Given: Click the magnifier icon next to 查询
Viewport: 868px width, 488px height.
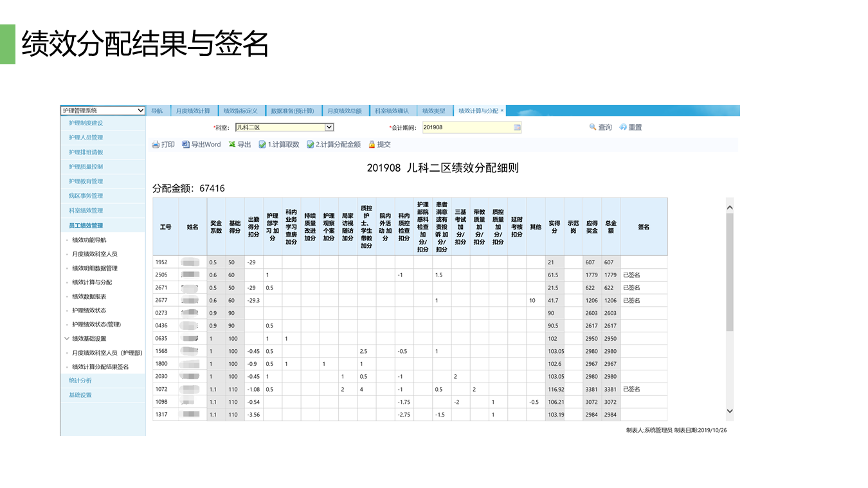Looking at the screenshot, I should pyautogui.click(x=592, y=127).
